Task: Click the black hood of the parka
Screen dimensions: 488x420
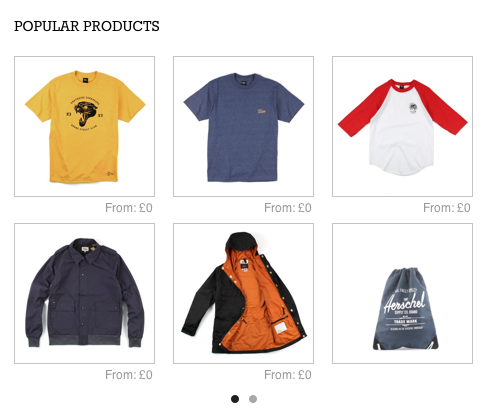Action: coord(242,241)
